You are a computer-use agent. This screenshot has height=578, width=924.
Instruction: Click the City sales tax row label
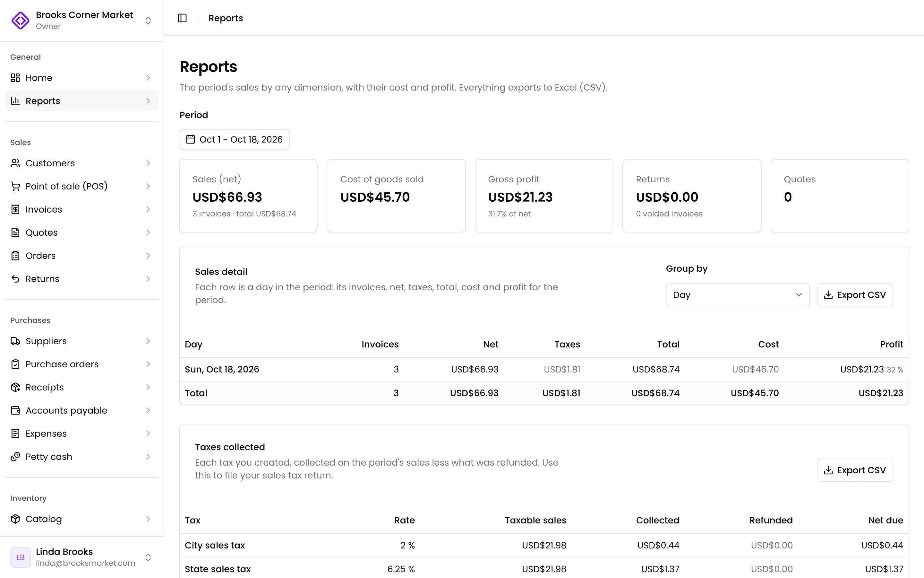click(x=215, y=545)
